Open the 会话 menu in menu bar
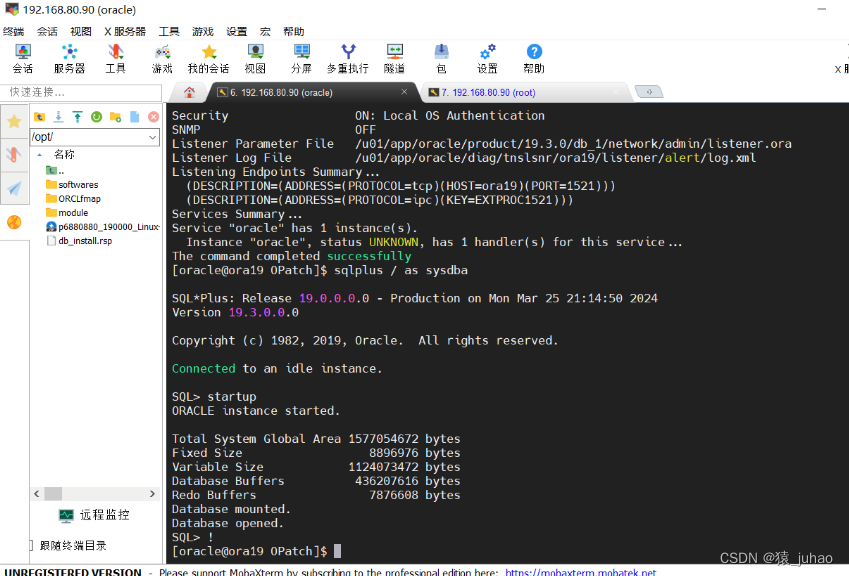 (x=47, y=31)
